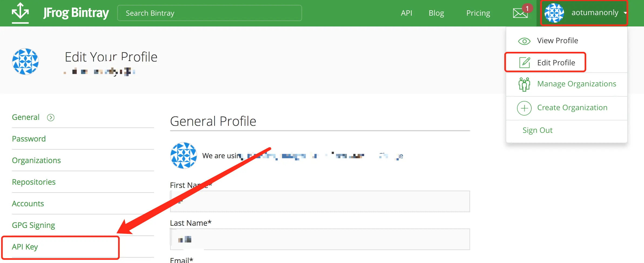
Task: Click the Edit Your Profile heading
Action: click(111, 57)
